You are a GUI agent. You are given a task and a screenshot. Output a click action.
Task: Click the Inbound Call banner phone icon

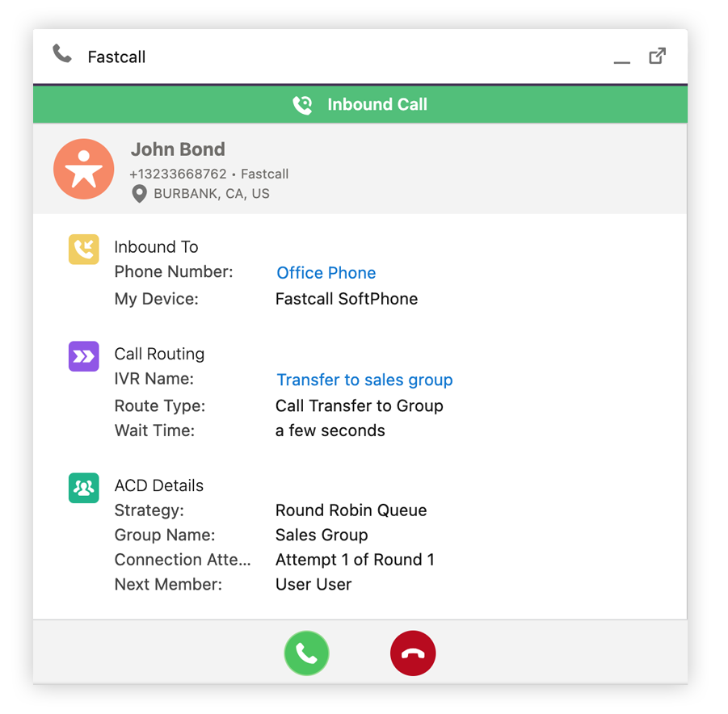click(303, 105)
